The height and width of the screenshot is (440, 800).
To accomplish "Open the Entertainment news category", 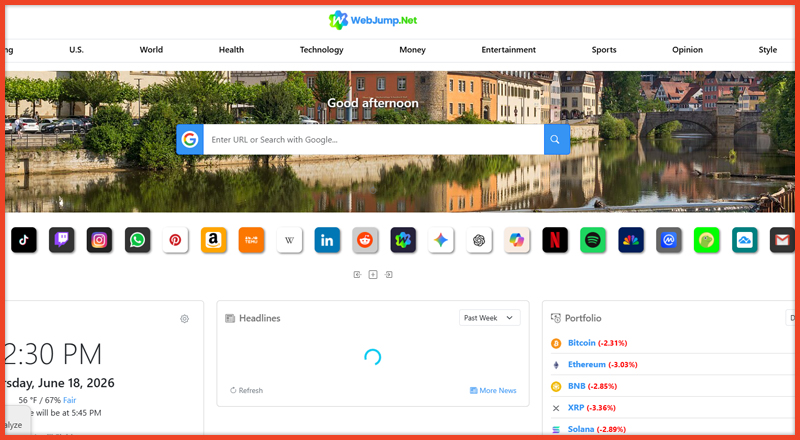I will [509, 50].
